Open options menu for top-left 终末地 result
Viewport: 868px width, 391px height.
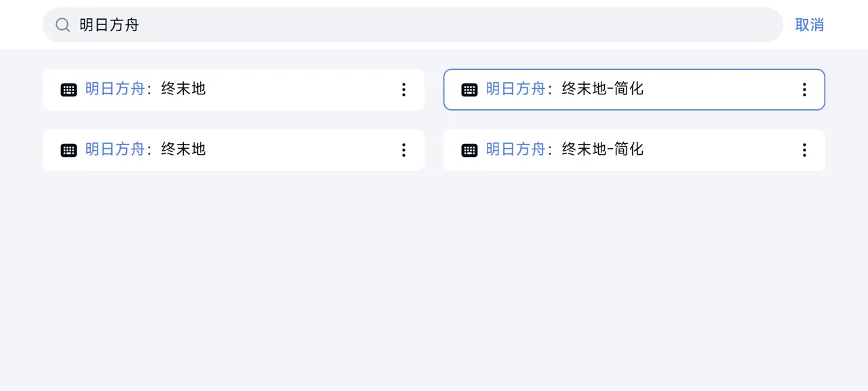403,89
